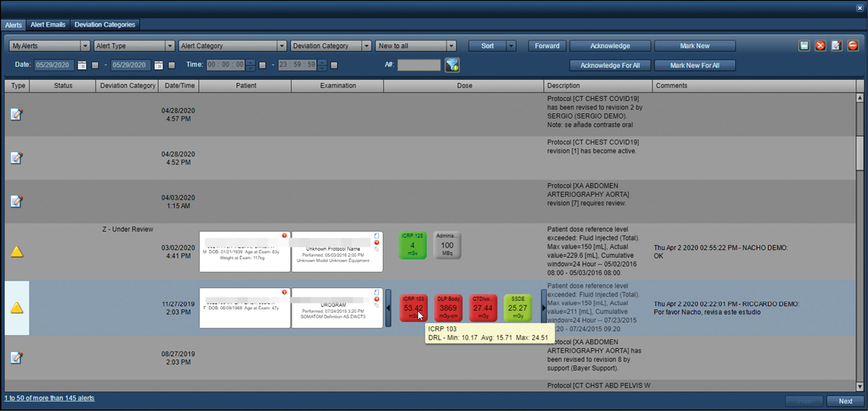Click the red no-entry circle icon
The width and height of the screenshot is (868, 411).
853,46
